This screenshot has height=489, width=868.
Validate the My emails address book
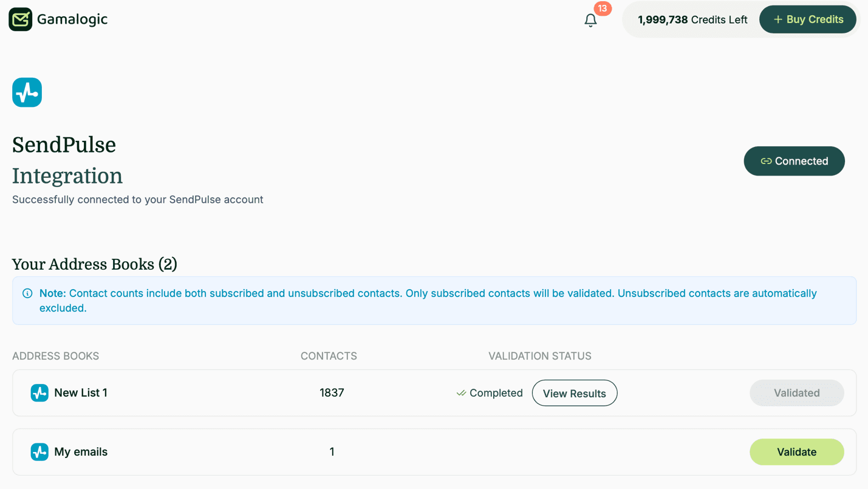796,451
